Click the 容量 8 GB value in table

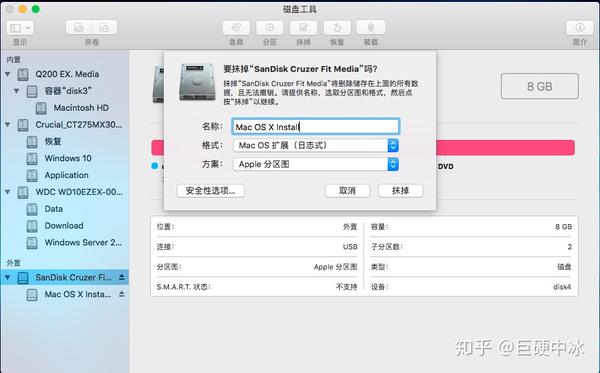tap(563, 227)
